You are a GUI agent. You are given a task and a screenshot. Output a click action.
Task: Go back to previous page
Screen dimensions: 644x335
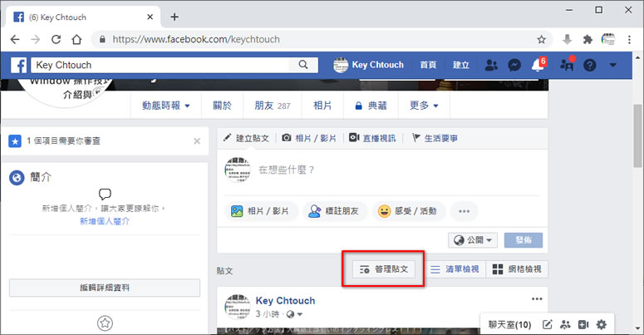coord(15,39)
